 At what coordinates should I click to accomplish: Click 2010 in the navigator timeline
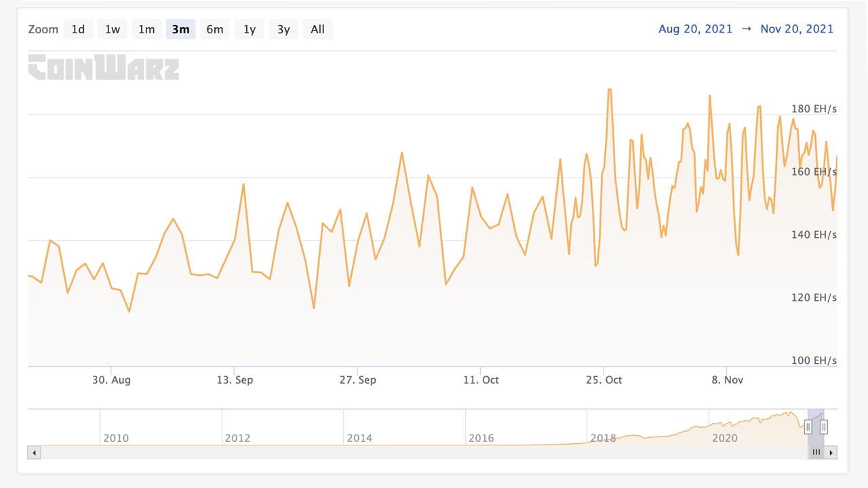(x=116, y=439)
